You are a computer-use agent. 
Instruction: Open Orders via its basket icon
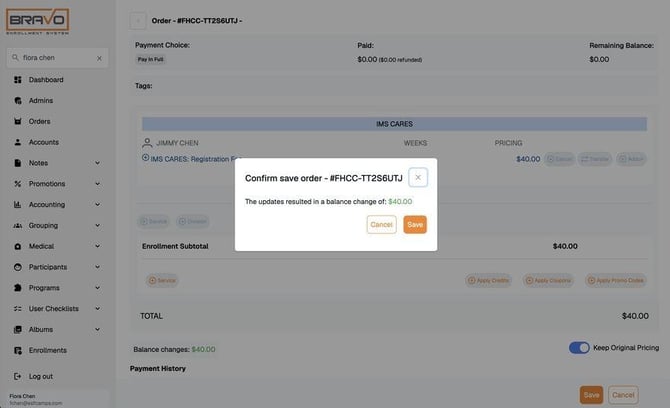point(18,121)
